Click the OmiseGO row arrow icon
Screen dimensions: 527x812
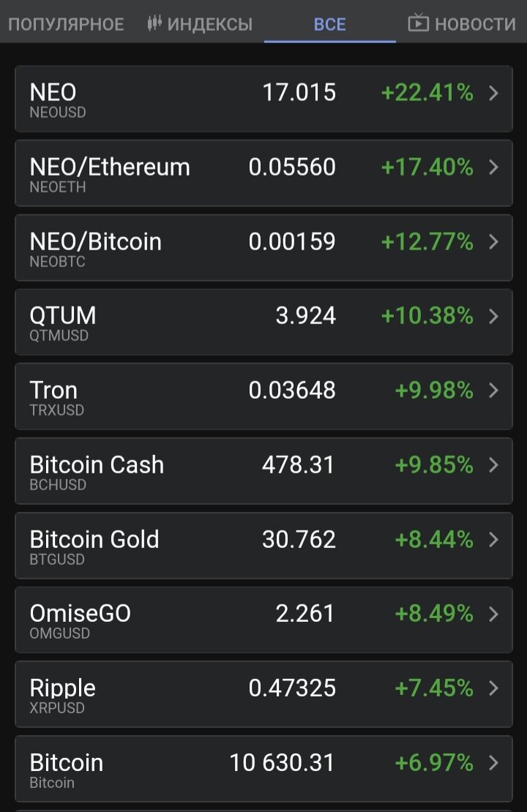[494, 614]
